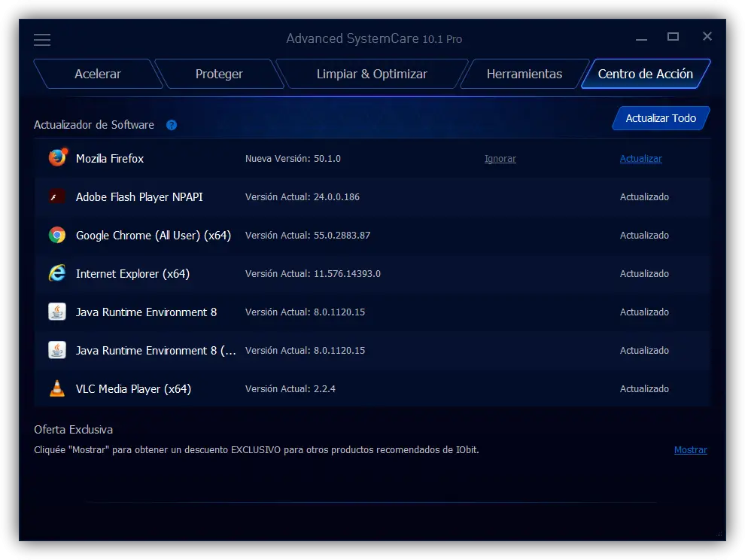The image size is (745, 560).
Task: Click Actualizar link for Mozilla Firefox
Action: click(640, 159)
